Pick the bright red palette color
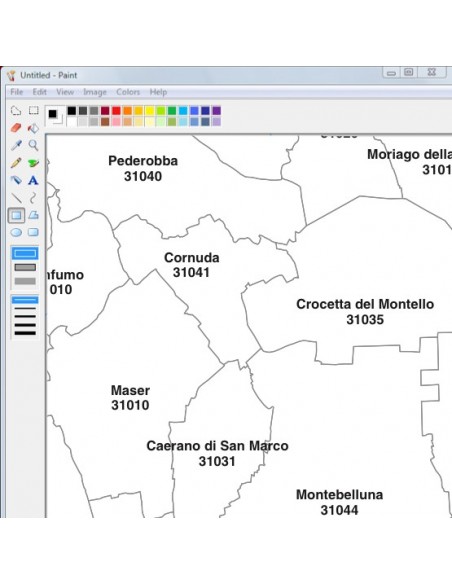The image size is (452, 584). click(116, 110)
